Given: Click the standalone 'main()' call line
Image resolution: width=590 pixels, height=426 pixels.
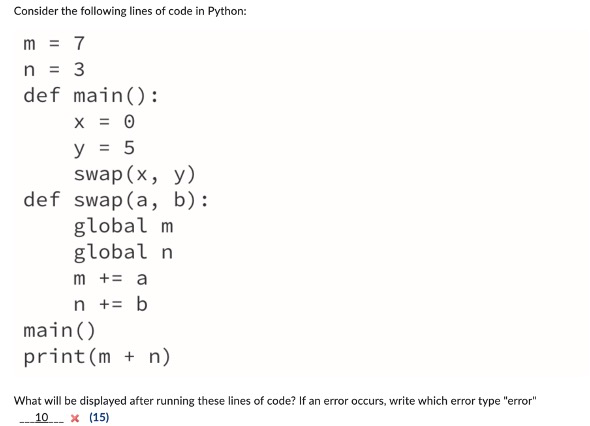Looking at the screenshot, I should 59,331.
